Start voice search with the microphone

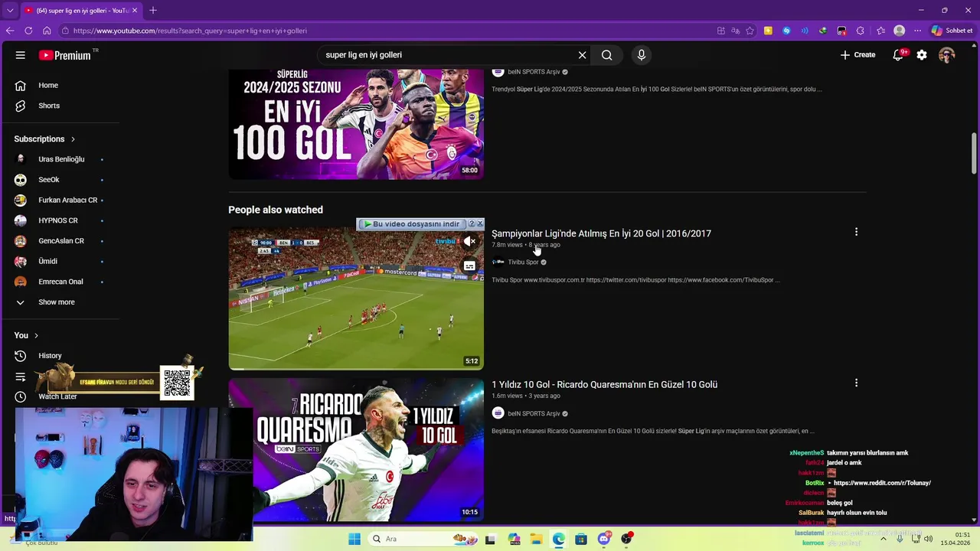click(642, 55)
